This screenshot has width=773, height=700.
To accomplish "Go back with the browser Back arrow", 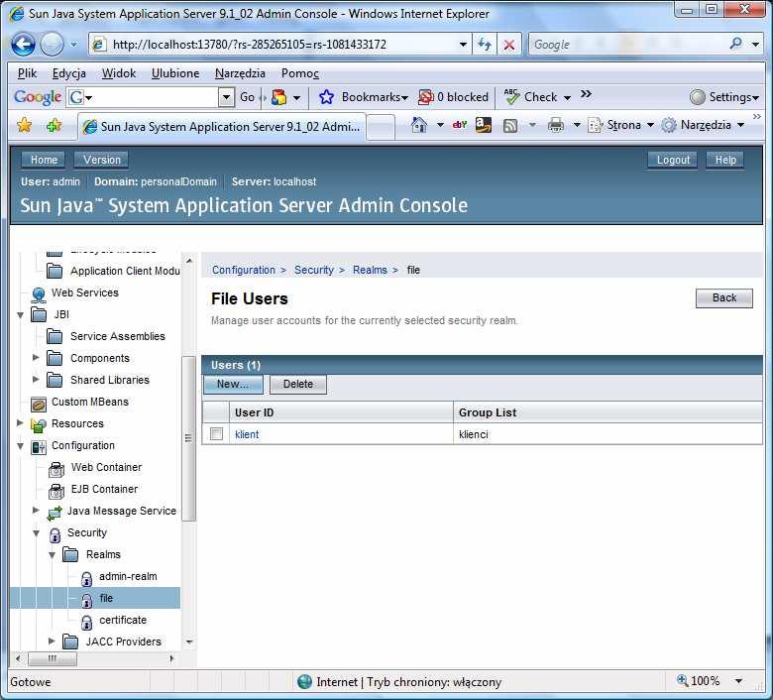I will [23, 44].
